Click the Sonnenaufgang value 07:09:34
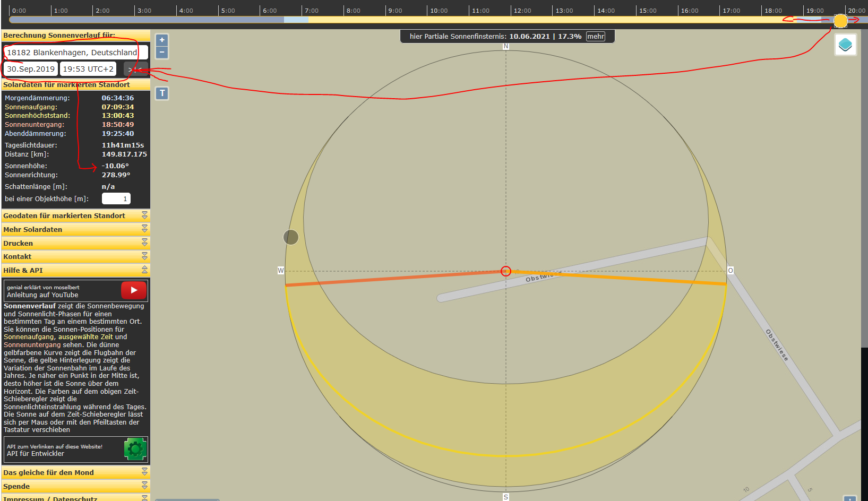 (x=118, y=107)
